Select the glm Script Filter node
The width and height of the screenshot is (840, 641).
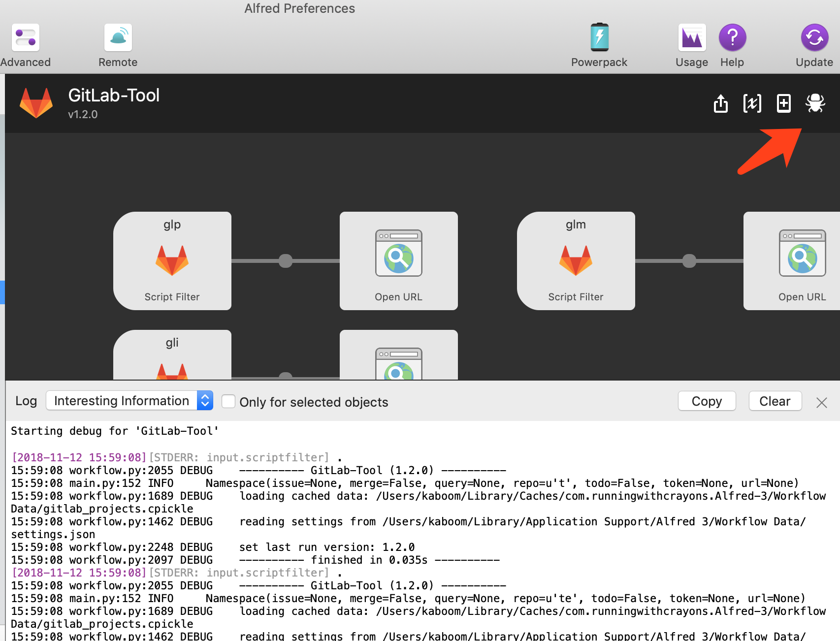576,260
